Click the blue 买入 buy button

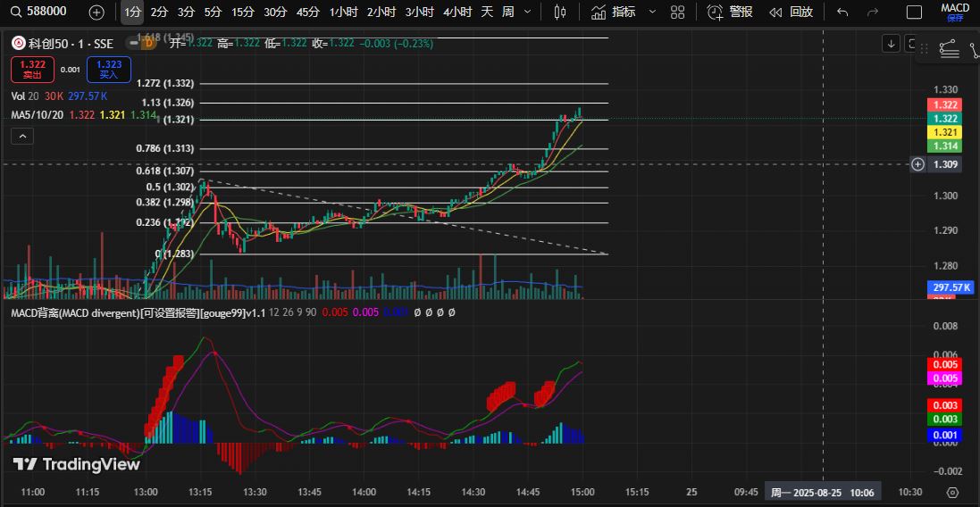pos(109,70)
